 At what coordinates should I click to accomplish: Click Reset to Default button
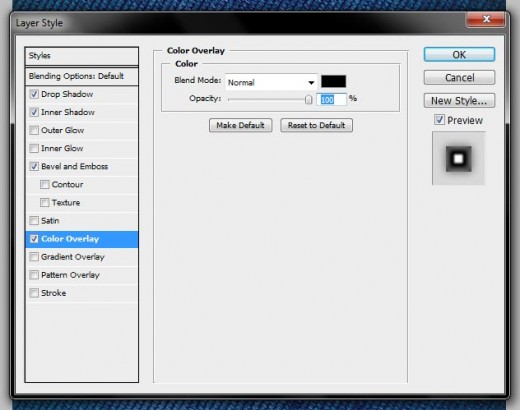[x=316, y=125]
